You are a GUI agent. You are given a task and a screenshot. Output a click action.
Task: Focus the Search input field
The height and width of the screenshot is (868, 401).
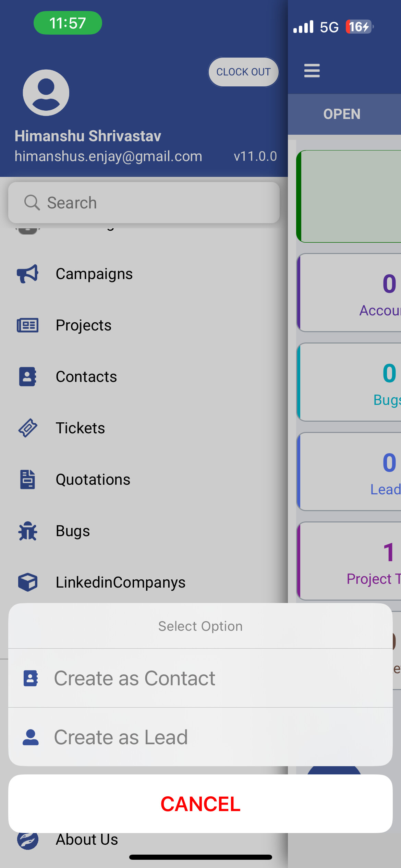coord(144,203)
